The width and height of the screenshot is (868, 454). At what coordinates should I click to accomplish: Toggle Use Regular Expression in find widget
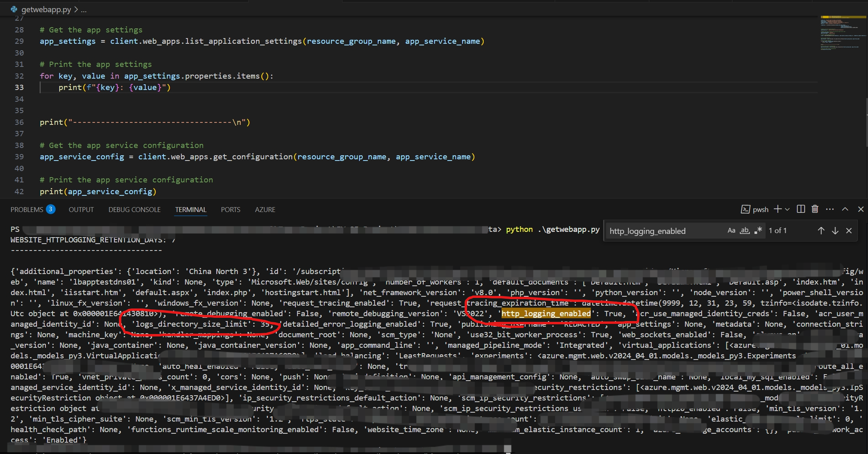(758, 231)
